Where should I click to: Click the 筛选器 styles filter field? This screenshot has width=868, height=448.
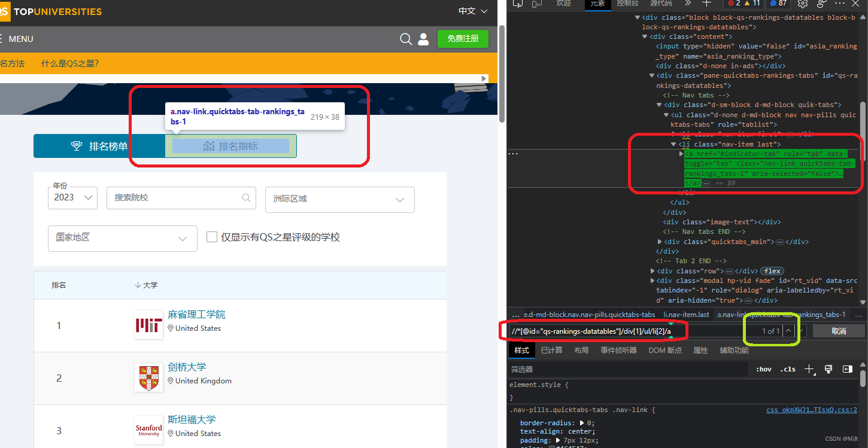(x=629, y=369)
